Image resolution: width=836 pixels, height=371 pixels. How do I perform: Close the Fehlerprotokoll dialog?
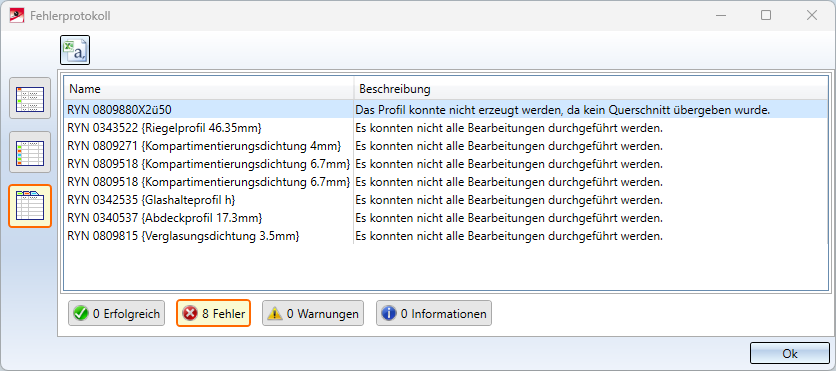812,15
